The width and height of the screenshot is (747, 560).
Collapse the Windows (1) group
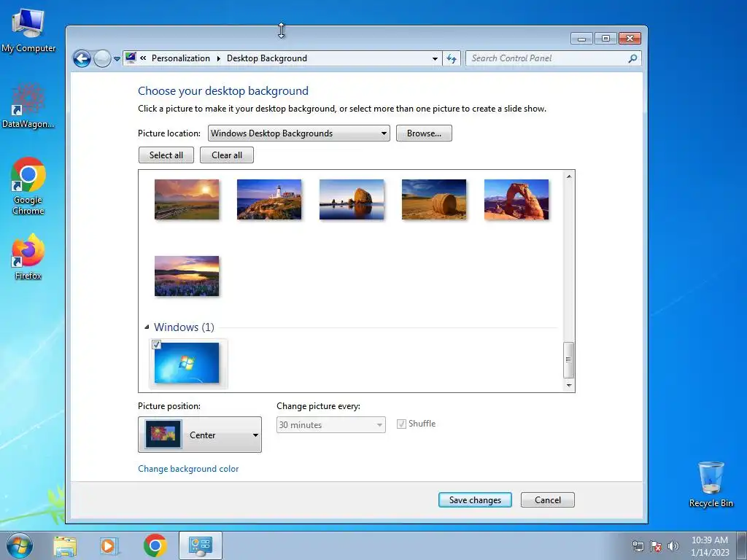pyautogui.click(x=147, y=327)
